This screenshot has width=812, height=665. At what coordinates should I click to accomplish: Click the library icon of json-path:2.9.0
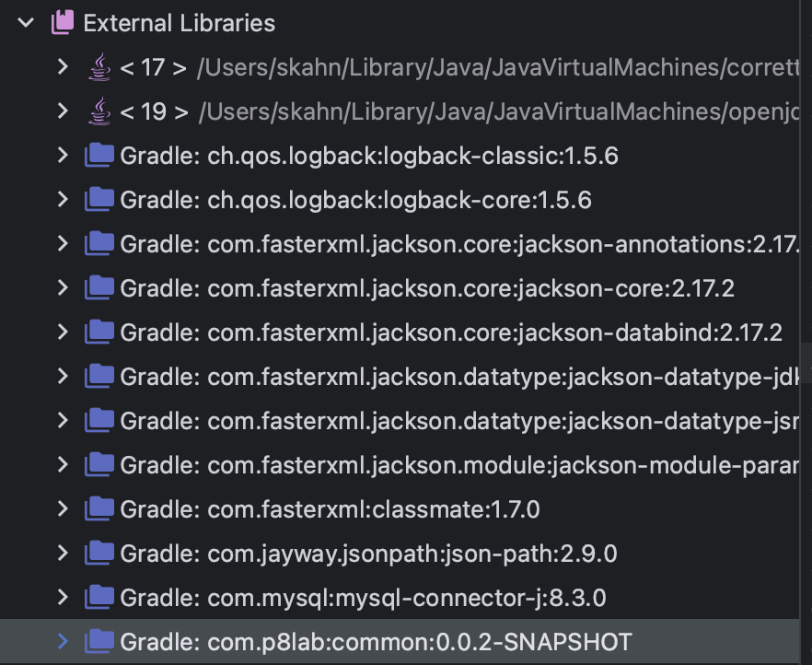99,553
